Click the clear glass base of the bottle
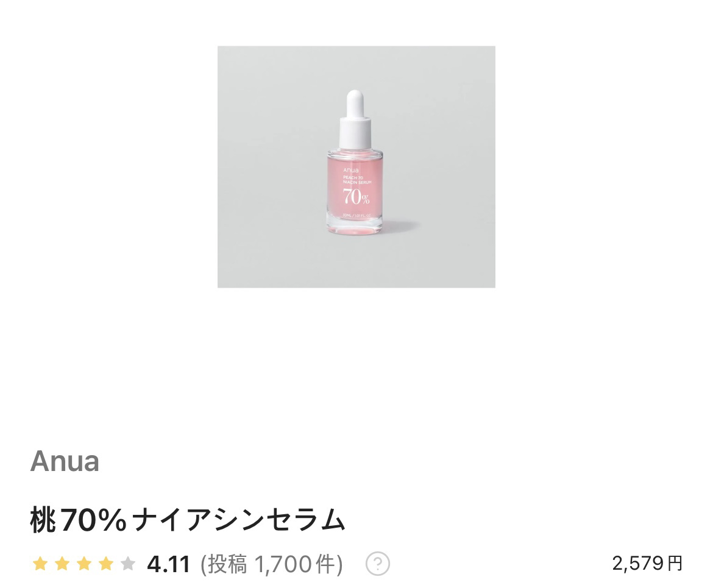The height and width of the screenshot is (588, 713). point(355,227)
